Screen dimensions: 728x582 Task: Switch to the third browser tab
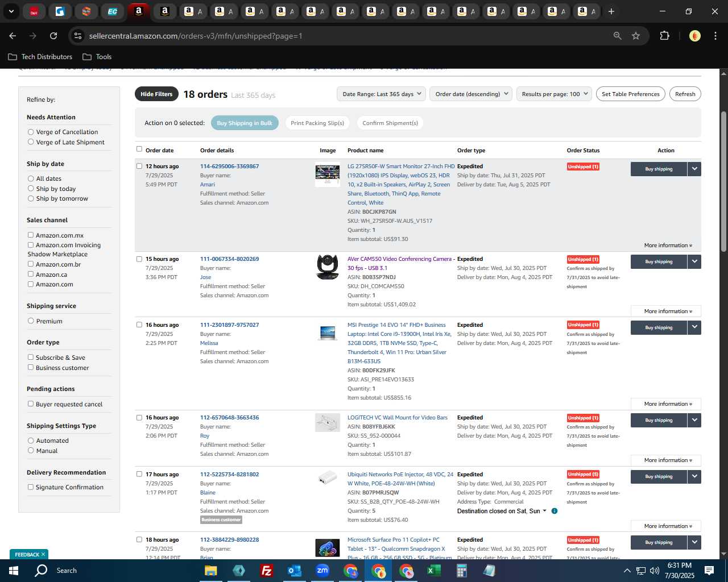[x=86, y=11]
